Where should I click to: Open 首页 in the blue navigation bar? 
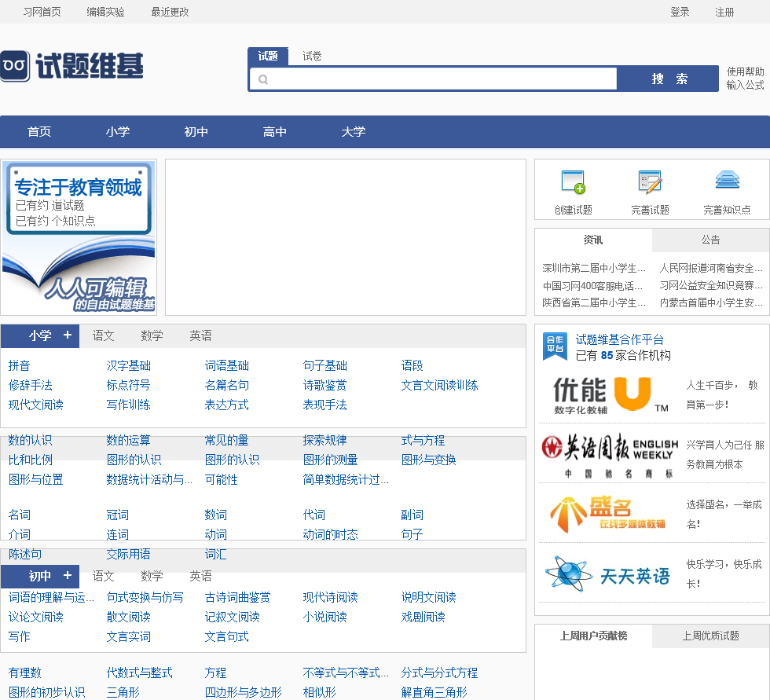point(39,131)
